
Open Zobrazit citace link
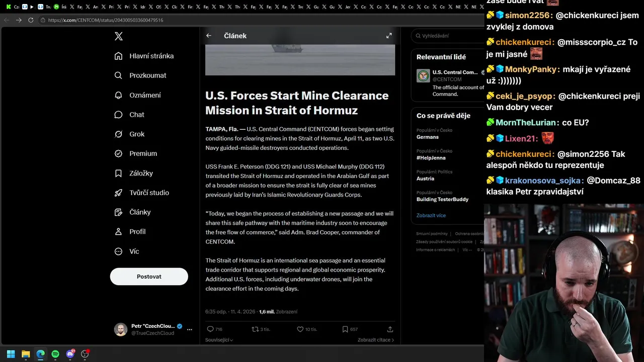pos(376,340)
